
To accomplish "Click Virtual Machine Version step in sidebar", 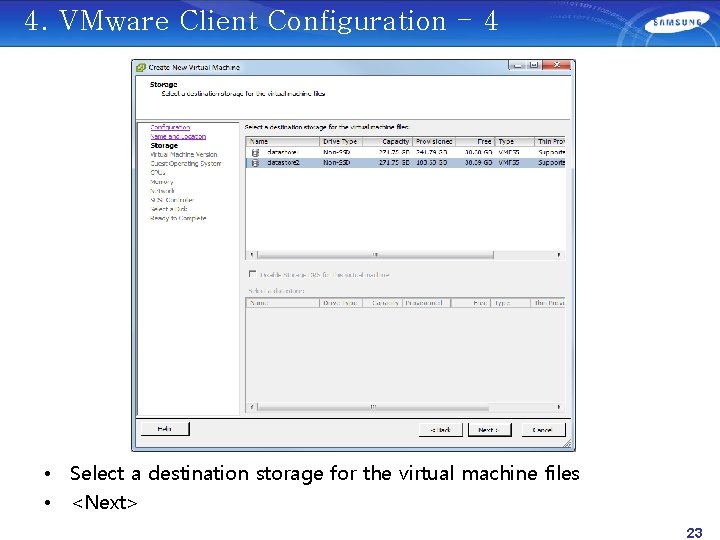I will pos(184,154).
